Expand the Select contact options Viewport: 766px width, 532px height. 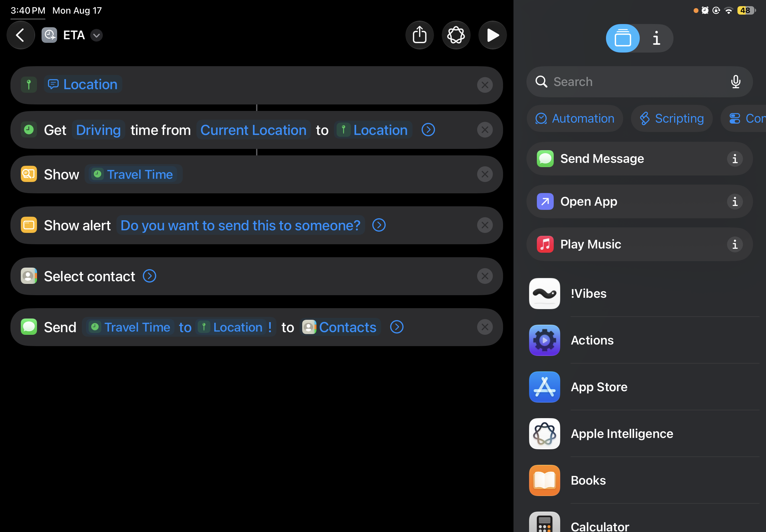[x=149, y=276]
